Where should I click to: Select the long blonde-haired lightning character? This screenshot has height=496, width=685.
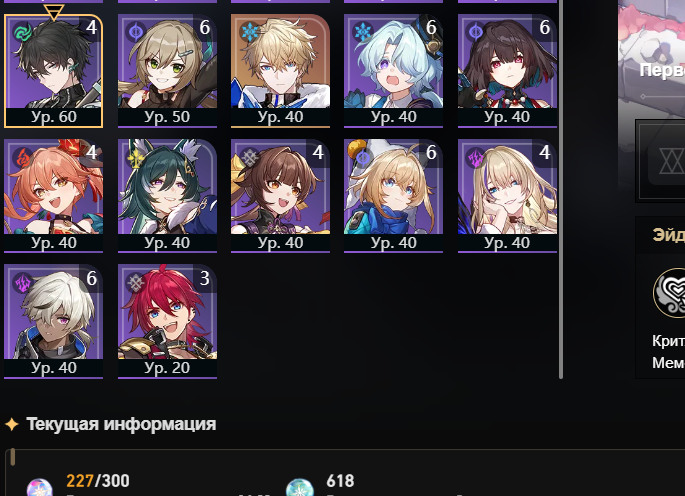coord(507,196)
